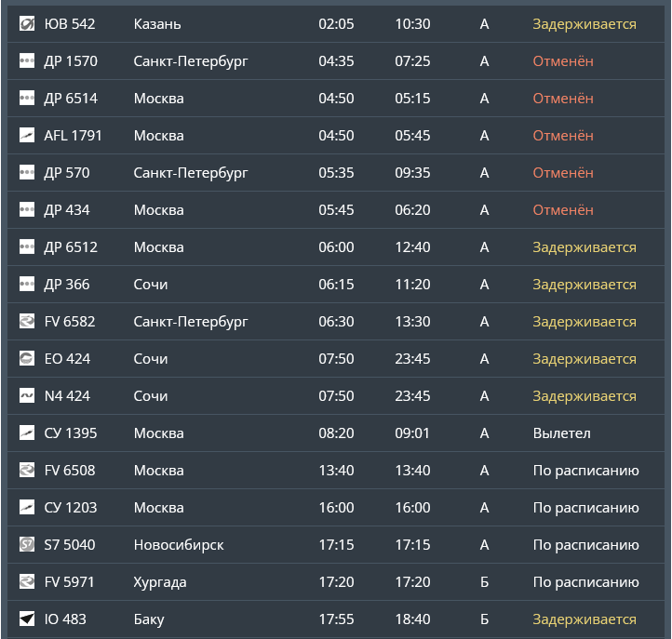Viewport: 672px width, 639px height.
Task: Click the airline logo beside EO 424
Action: click(27, 359)
